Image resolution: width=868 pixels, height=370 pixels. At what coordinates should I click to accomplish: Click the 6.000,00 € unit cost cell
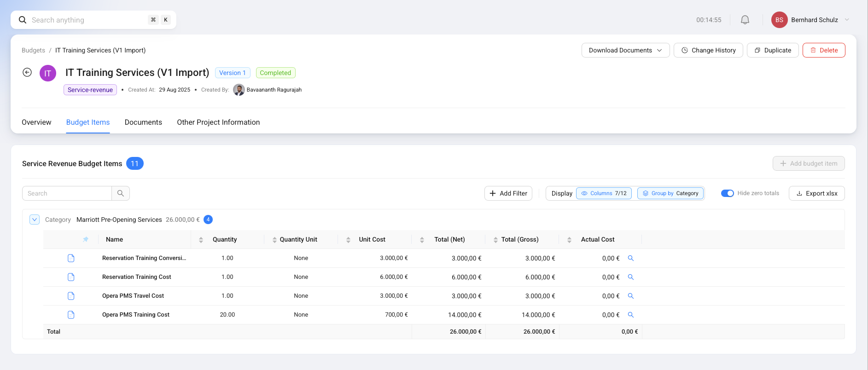click(x=394, y=277)
